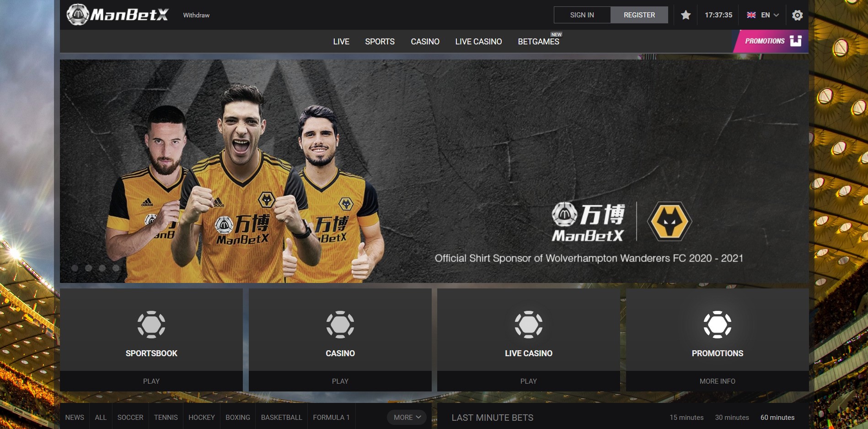Screen dimensions: 868x429
Task: Open the SPORTS menu item
Action: click(380, 42)
